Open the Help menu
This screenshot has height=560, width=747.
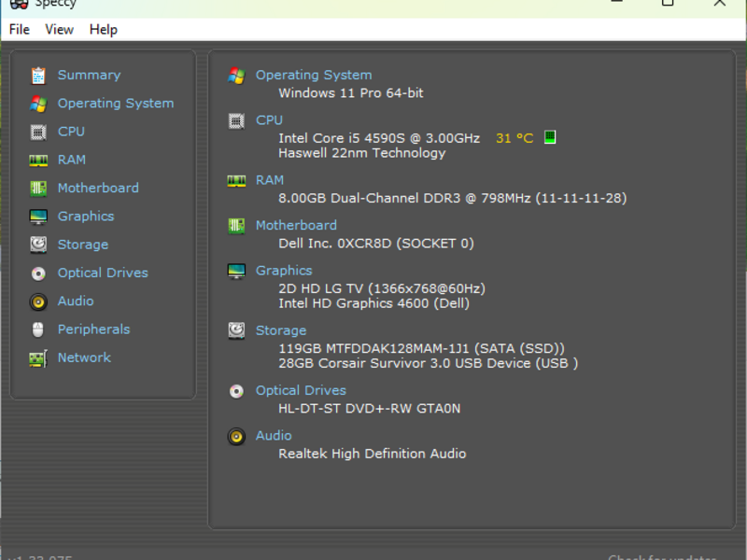104,30
